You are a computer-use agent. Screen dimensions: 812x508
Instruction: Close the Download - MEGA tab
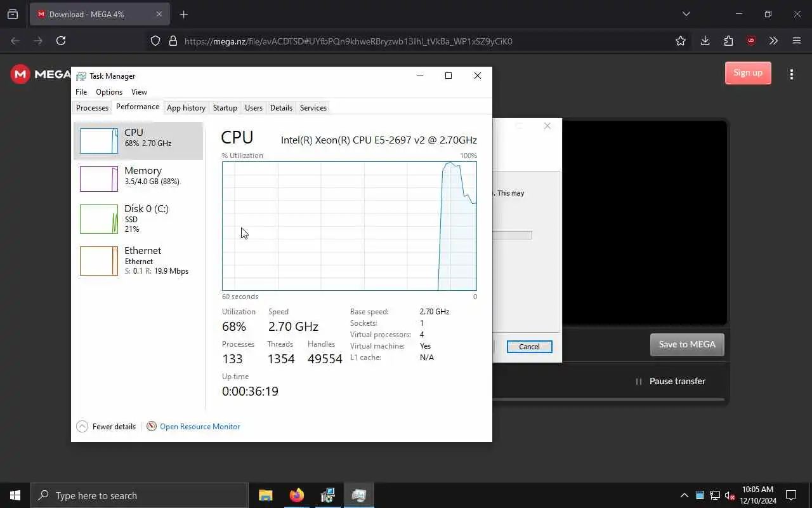click(159, 14)
